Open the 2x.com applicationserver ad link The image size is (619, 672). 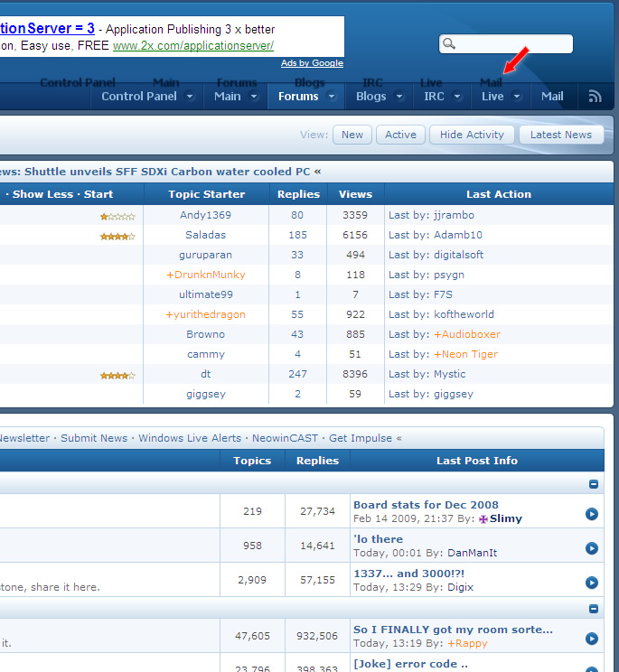pyautogui.click(x=193, y=45)
